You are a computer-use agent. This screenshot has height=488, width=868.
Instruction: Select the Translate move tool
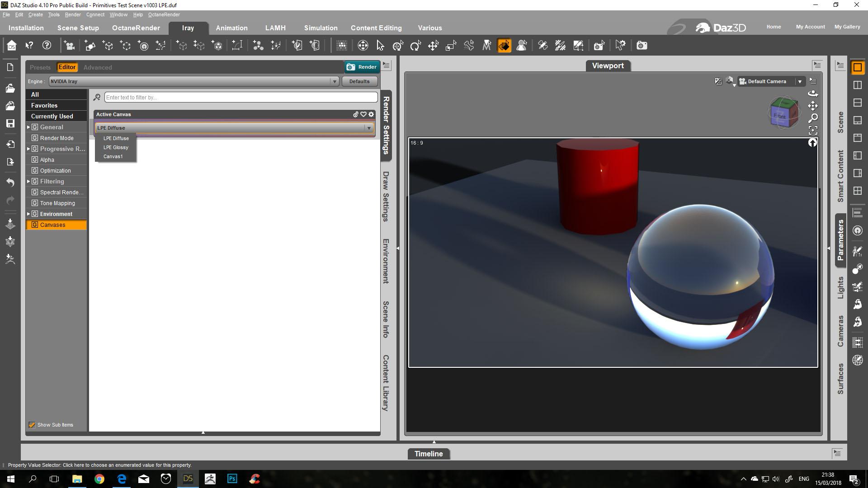point(433,46)
